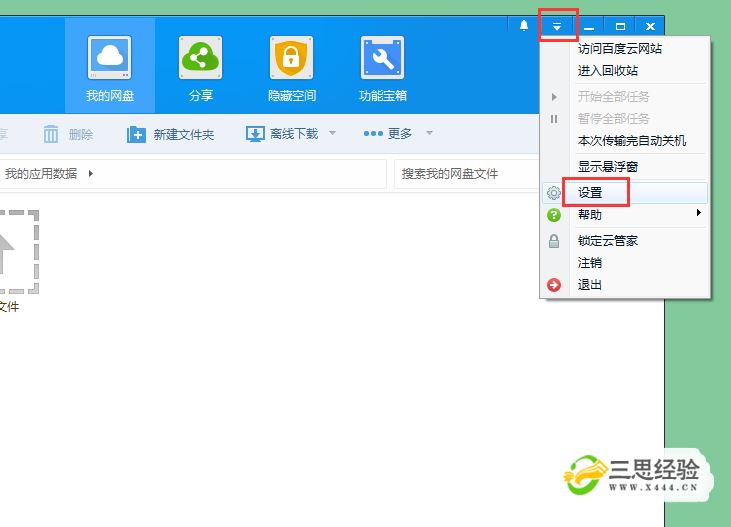Viewport: 731px width, 527px height.
Task: Select 显示悬浮窗 menu entry
Action: click(607, 166)
